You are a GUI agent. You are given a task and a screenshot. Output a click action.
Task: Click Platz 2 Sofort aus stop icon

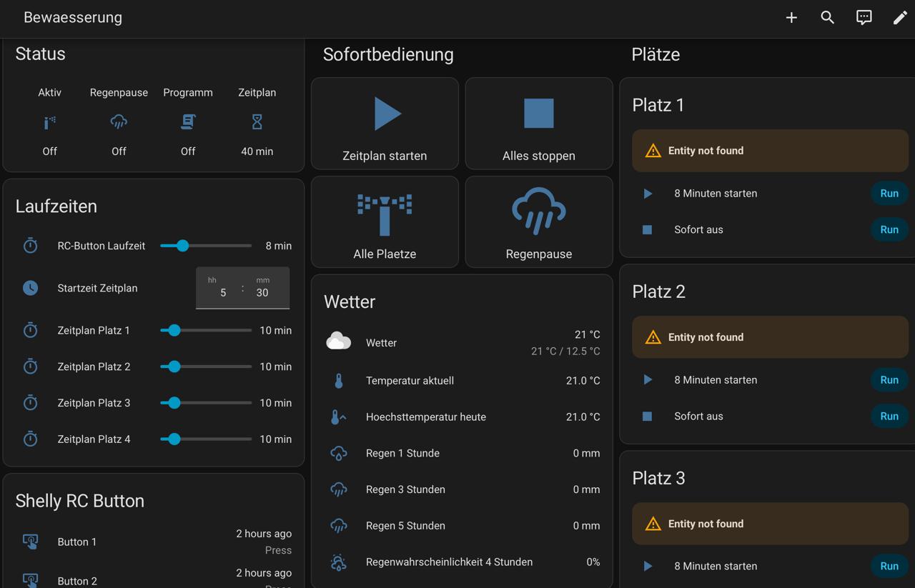[648, 417]
